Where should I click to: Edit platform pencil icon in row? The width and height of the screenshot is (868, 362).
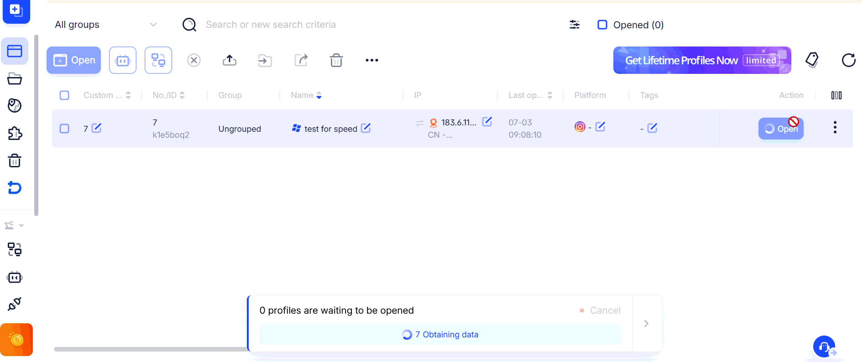(600, 127)
